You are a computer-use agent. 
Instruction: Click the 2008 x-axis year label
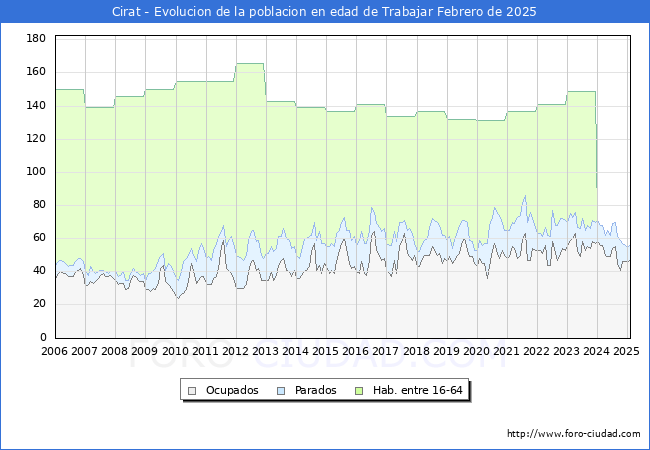[x=114, y=351]
